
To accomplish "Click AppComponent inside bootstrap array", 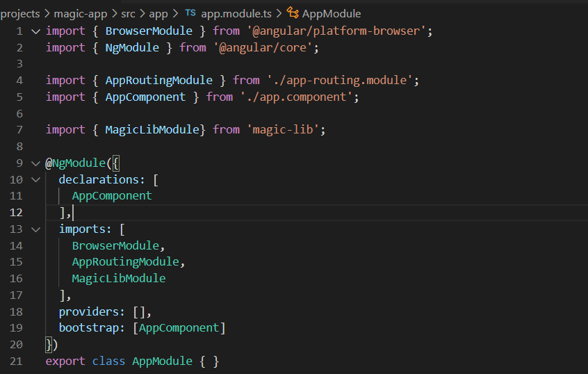I will tap(179, 328).
